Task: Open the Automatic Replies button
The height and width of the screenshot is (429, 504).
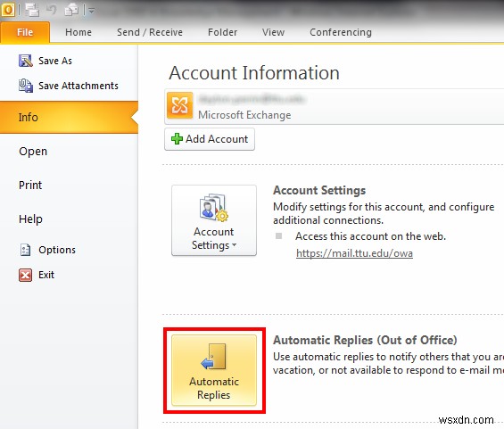Action: point(214,370)
